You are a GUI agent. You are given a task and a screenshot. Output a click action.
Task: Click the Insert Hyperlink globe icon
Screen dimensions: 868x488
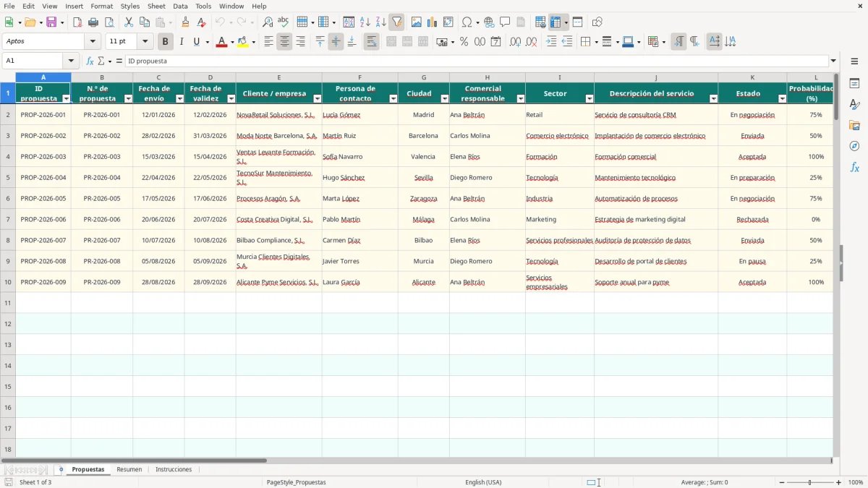point(489,22)
